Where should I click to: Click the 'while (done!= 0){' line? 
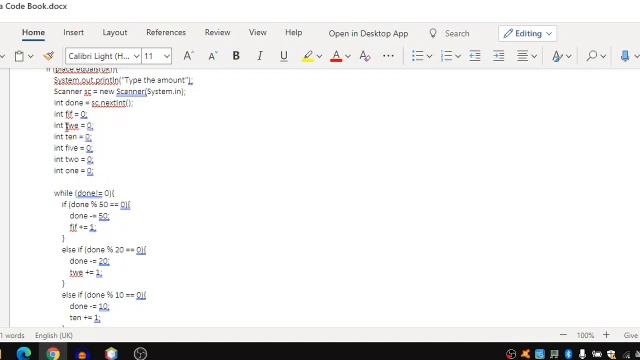coord(84,193)
